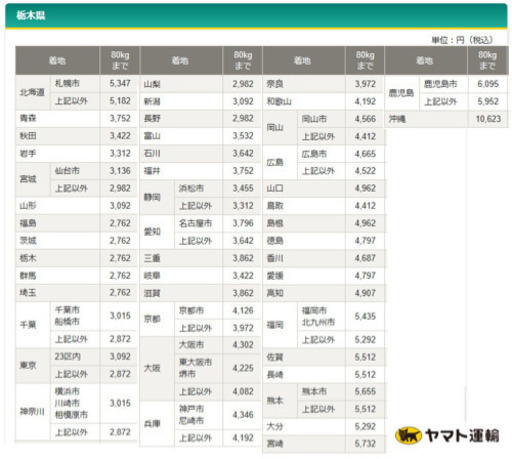The height and width of the screenshot is (459, 512).
Task: Select the 福岡市 北九州市 cell
Action: [321, 316]
